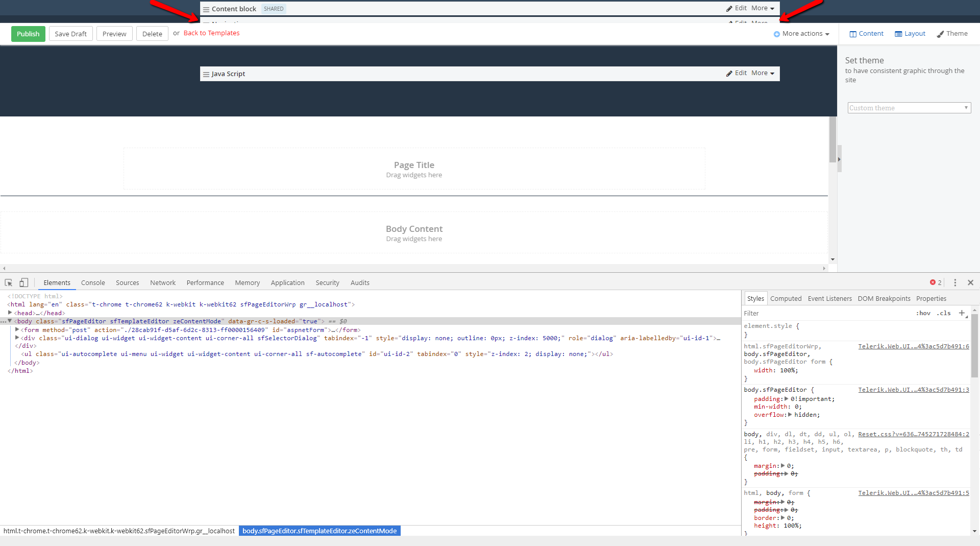Open DevTools customize three-dots menu

(955, 282)
